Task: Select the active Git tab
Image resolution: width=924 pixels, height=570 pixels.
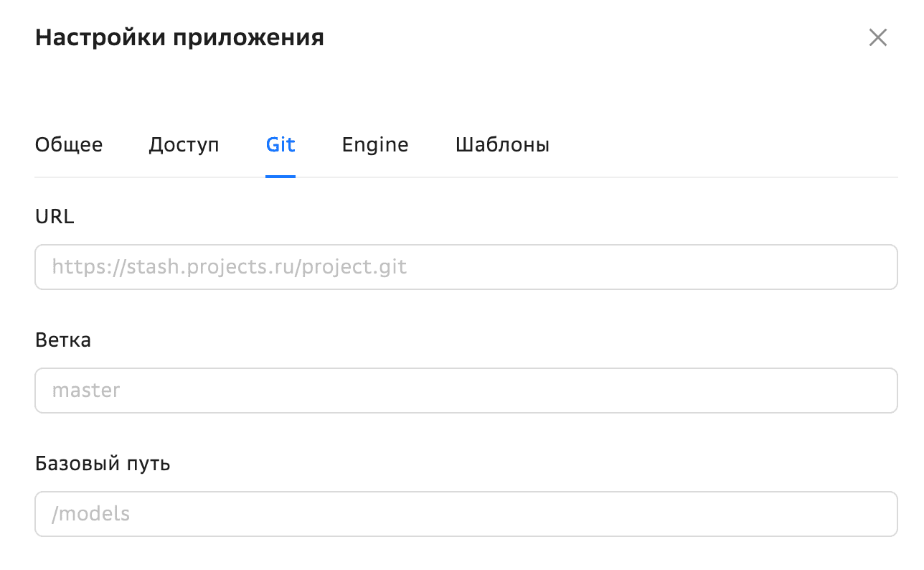Action: click(280, 145)
